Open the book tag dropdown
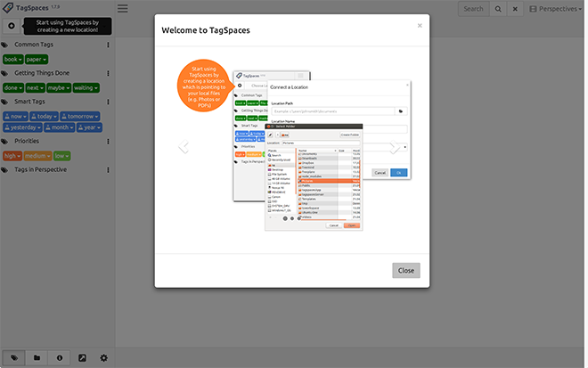The image size is (588, 368). point(13,60)
